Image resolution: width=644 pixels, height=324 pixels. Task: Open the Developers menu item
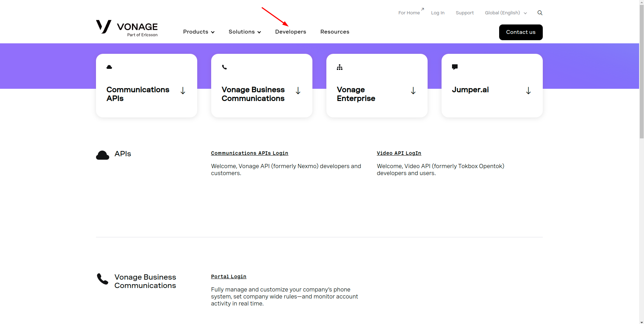click(290, 32)
